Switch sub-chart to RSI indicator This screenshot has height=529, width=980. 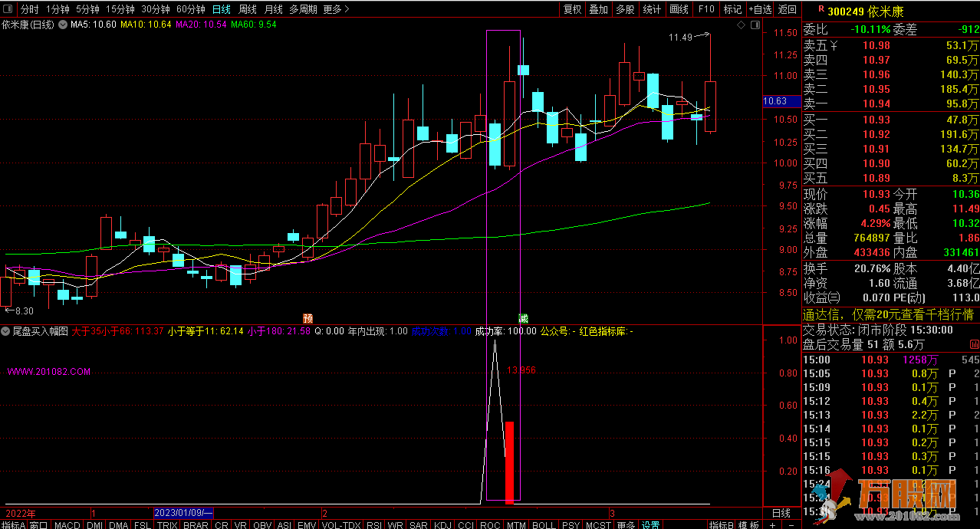374,524
